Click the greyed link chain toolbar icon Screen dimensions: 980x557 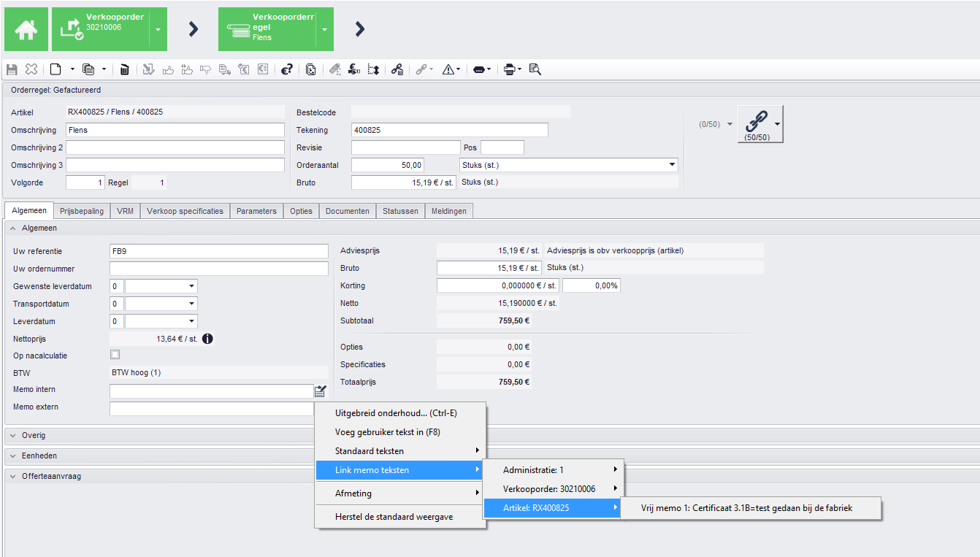click(421, 69)
